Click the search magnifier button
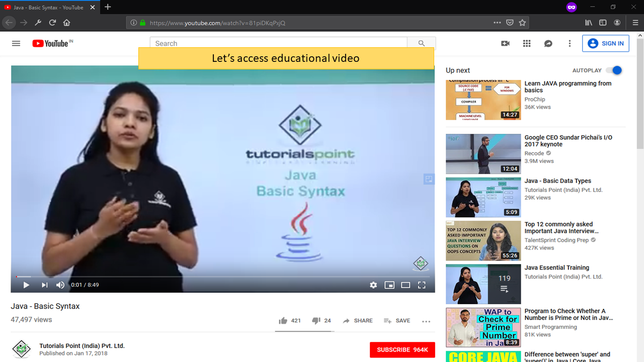This screenshot has height=362, width=644. 422,43
